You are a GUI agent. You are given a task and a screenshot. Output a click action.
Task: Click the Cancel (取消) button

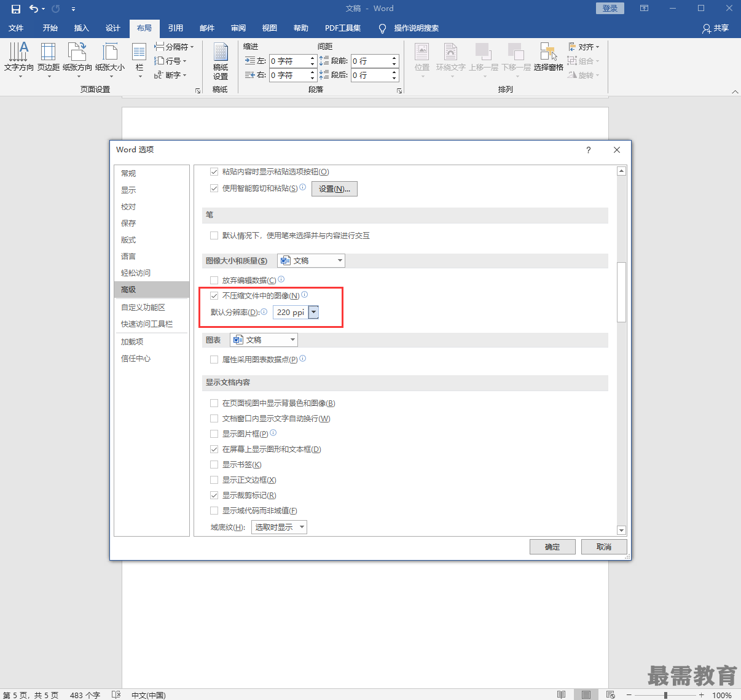pyautogui.click(x=604, y=546)
